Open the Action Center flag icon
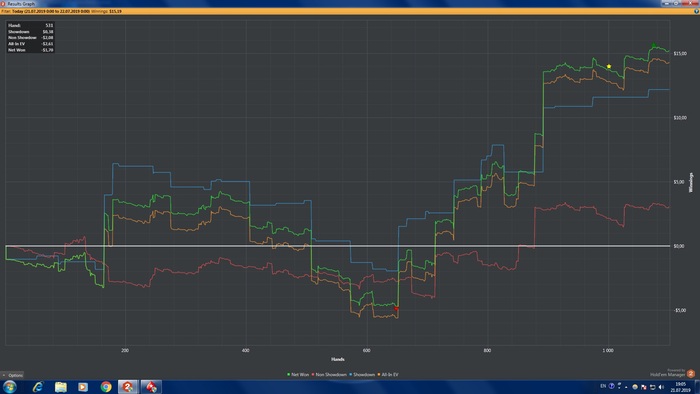 (x=643, y=387)
